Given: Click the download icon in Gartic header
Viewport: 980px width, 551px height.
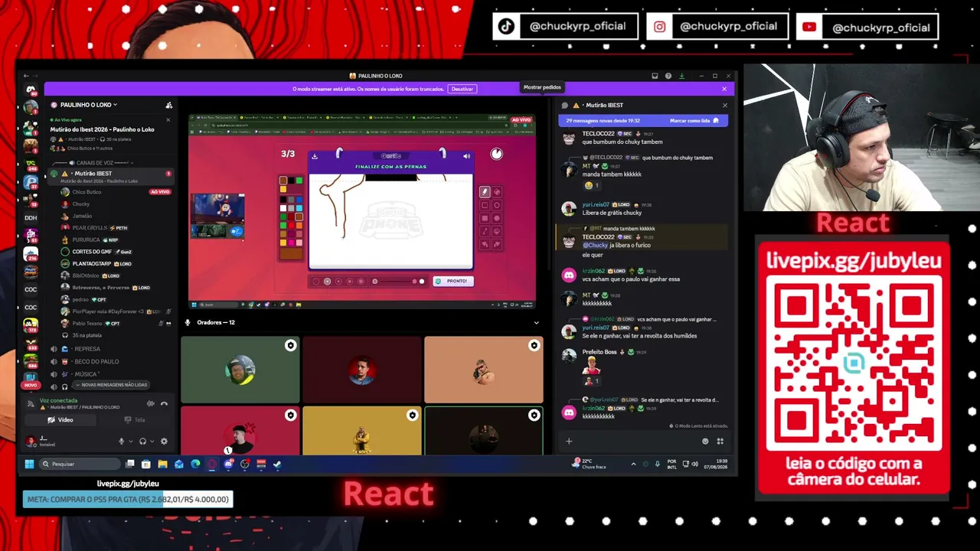Looking at the screenshot, I should tap(315, 156).
